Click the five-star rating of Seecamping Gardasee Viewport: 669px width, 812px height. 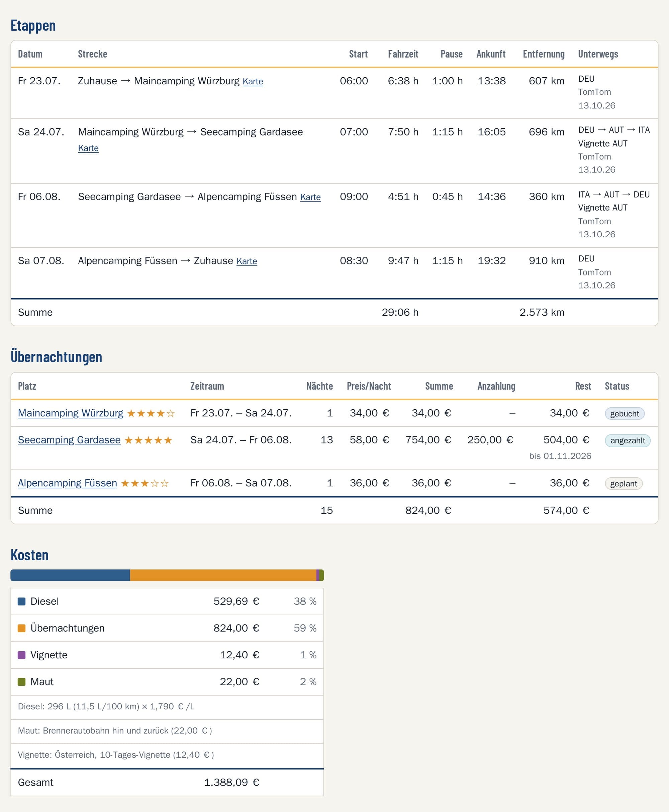(x=149, y=440)
